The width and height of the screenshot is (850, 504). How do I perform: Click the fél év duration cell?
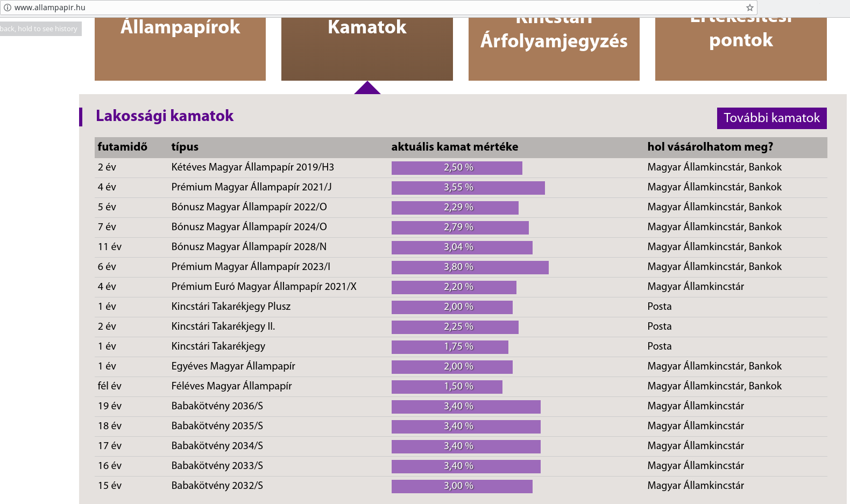pos(110,386)
